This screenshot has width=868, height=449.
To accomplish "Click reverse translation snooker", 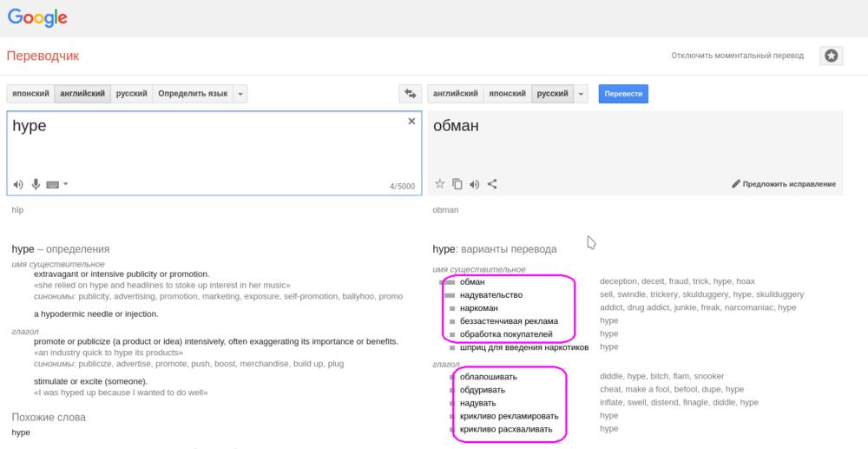I will point(709,376).
